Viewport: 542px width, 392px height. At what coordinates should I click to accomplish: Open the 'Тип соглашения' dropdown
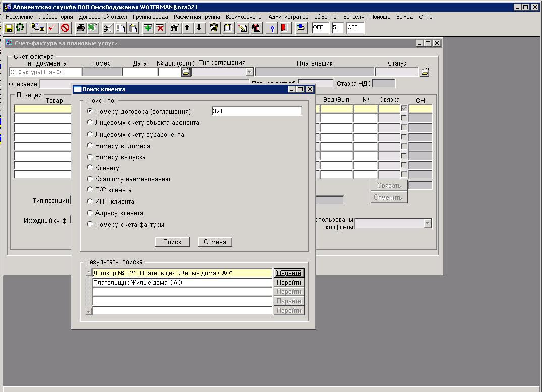[249, 72]
